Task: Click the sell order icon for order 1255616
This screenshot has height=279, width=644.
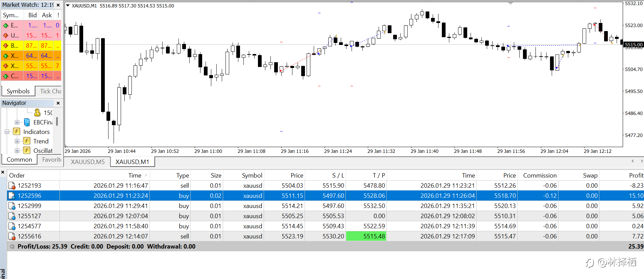Action: click(12, 236)
